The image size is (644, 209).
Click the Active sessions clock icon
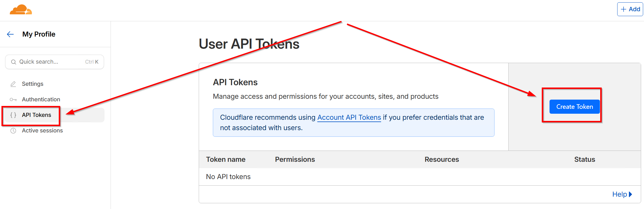(13, 131)
